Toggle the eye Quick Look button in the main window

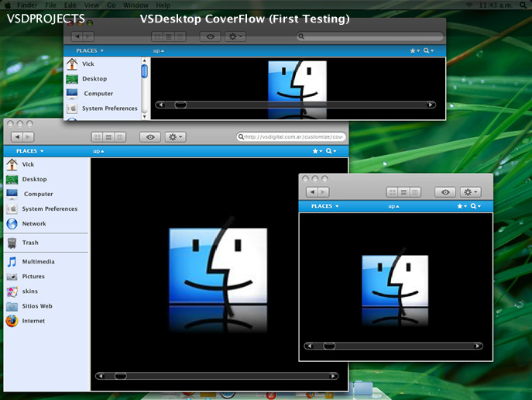pos(150,137)
